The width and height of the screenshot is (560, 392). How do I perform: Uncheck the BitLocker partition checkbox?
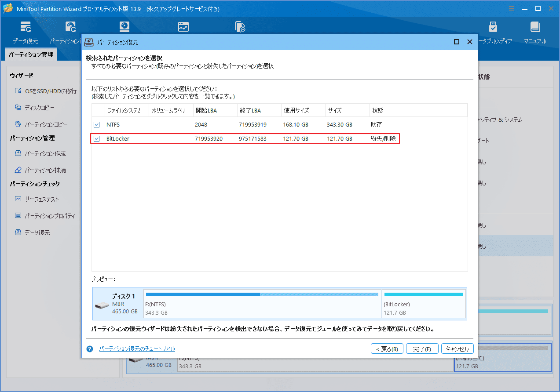tap(97, 139)
